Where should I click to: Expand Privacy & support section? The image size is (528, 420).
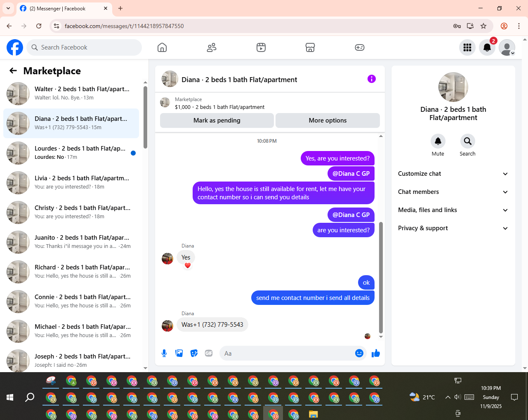453,228
